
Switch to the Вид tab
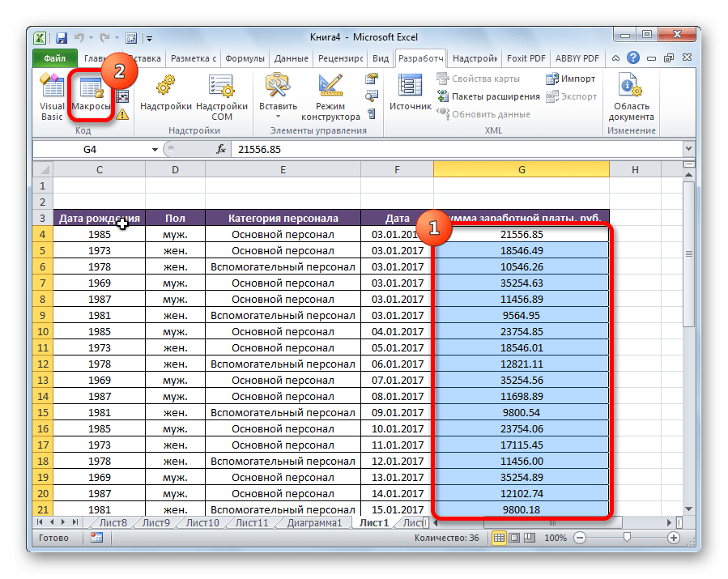point(381,58)
